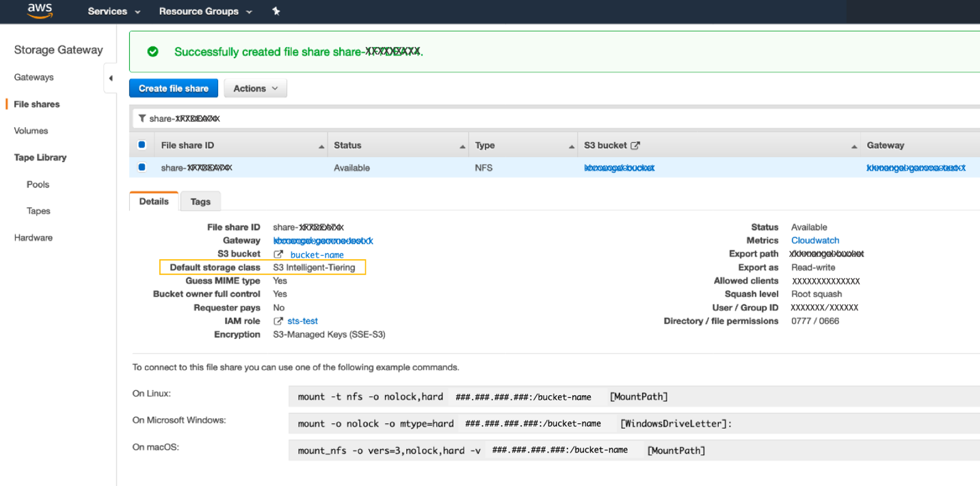Screen dimensions: 980x486
Task: Open the Cloudwatch metrics link
Action: point(815,240)
